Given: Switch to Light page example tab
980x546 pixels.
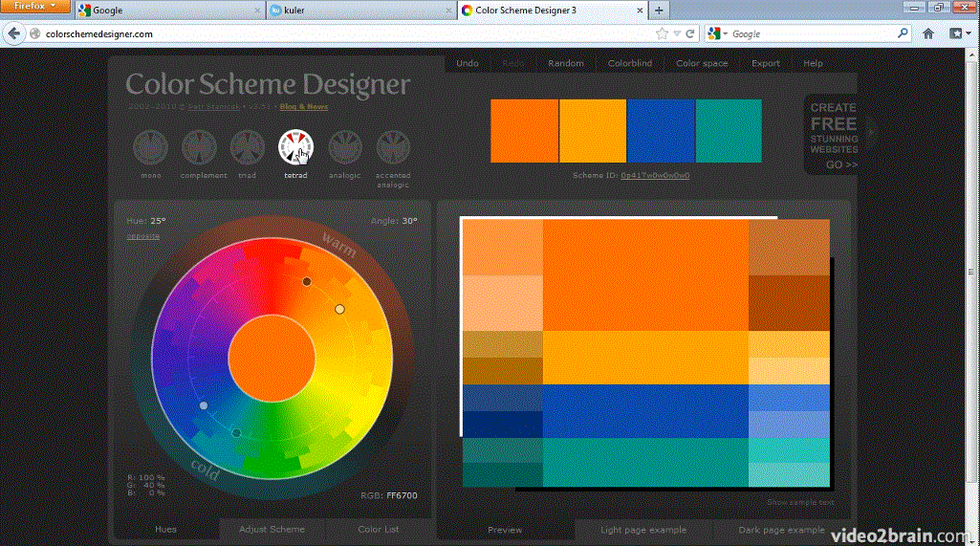Looking at the screenshot, I should point(643,529).
